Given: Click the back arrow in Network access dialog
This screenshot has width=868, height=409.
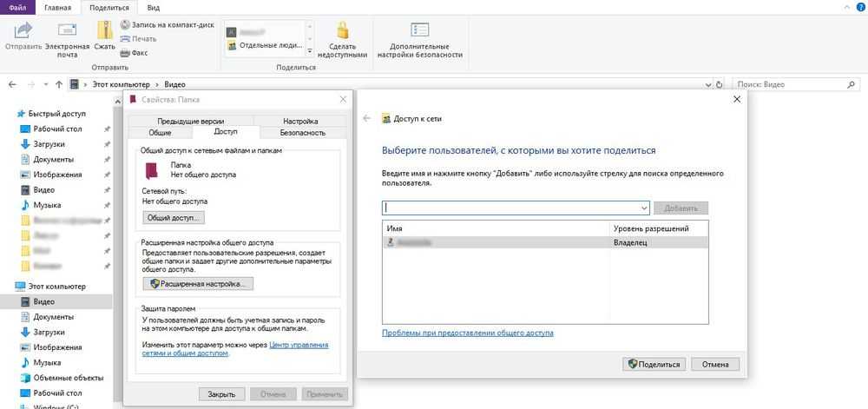Looking at the screenshot, I should 367,118.
